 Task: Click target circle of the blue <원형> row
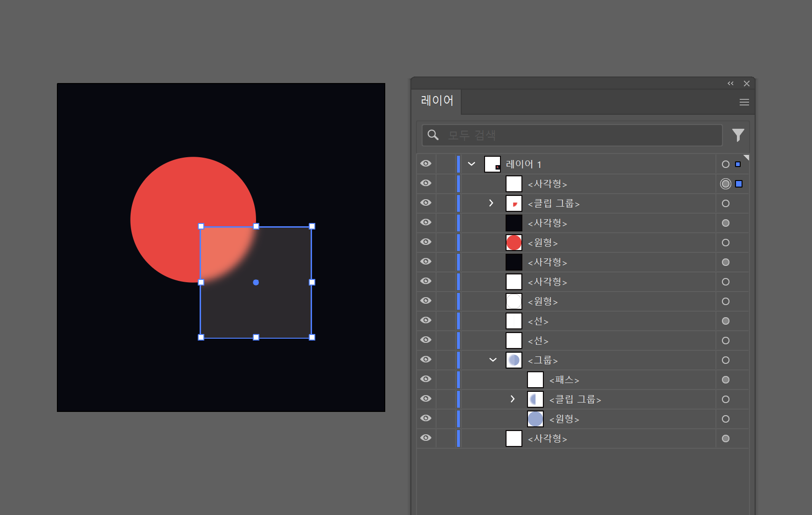[726, 419]
